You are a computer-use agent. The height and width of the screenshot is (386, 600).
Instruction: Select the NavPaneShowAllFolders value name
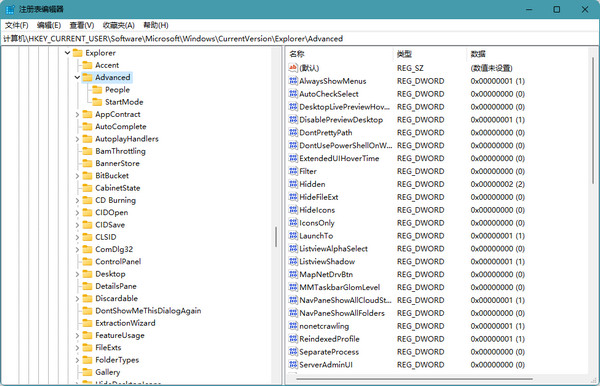pyautogui.click(x=342, y=313)
